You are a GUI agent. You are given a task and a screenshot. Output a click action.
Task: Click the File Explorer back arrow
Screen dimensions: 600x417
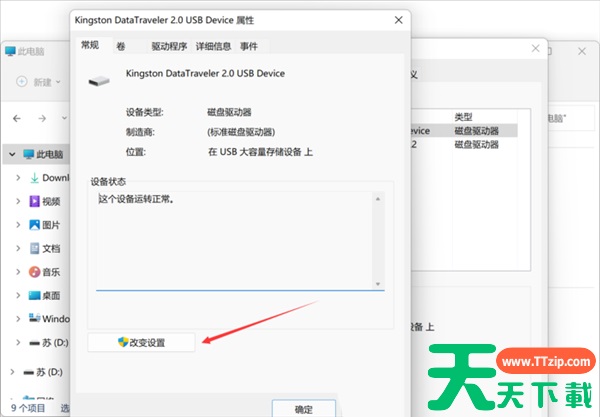click(17, 119)
